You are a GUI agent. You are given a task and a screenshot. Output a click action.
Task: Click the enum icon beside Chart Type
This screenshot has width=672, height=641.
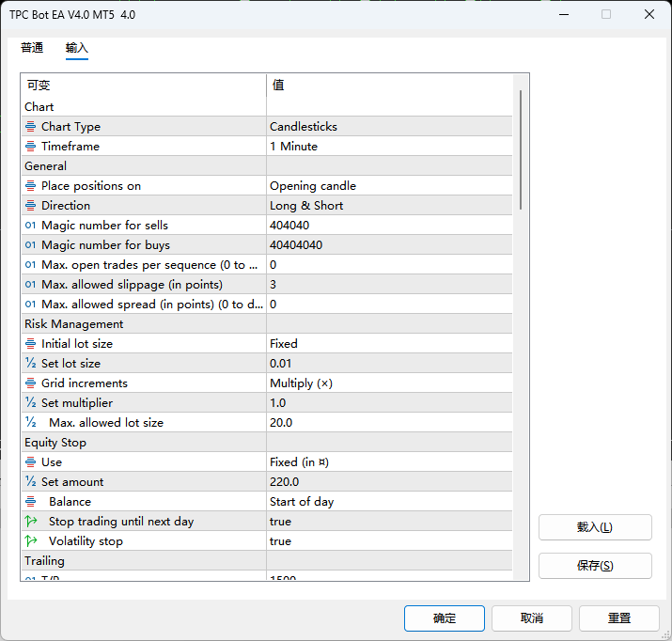click(x=30, y=127)
